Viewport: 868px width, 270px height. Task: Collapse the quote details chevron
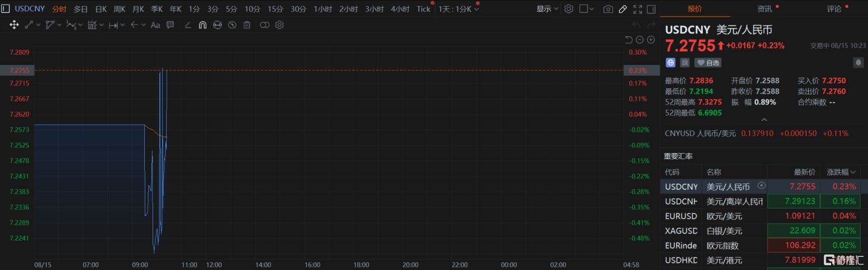(x=764, y=119)
